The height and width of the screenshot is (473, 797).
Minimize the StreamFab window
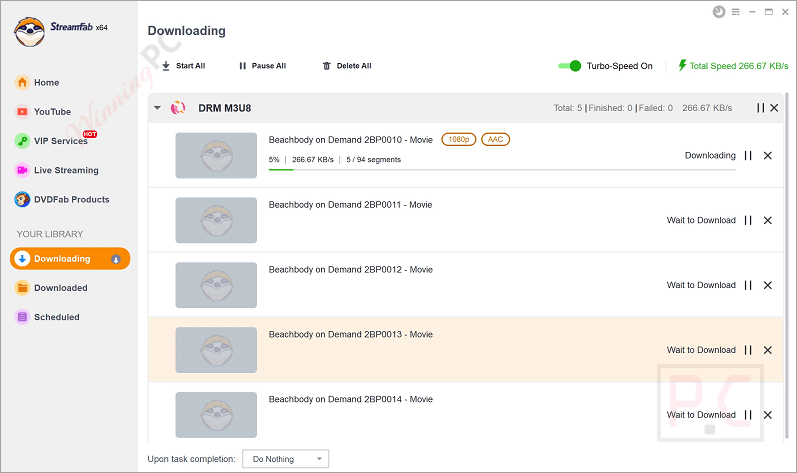[x=752, y=12]
